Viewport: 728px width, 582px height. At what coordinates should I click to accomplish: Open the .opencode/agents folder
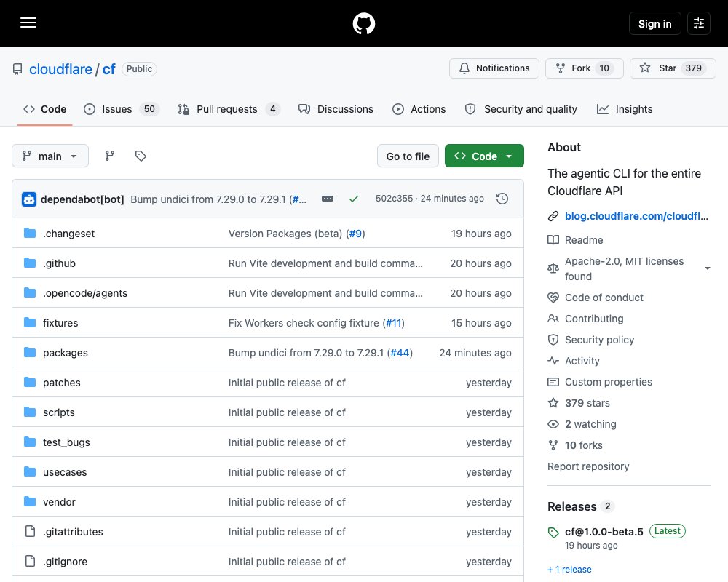point(85,293)
